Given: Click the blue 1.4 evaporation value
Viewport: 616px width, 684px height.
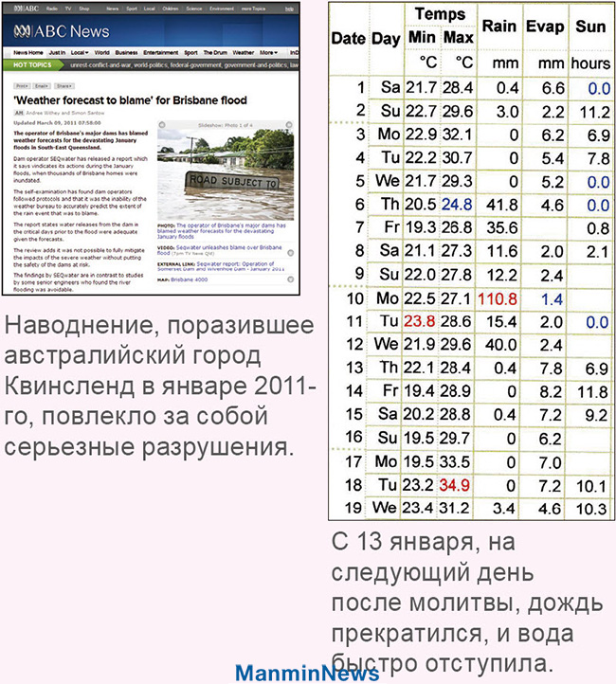Looking at the screenshot, I should coord(552,299).
